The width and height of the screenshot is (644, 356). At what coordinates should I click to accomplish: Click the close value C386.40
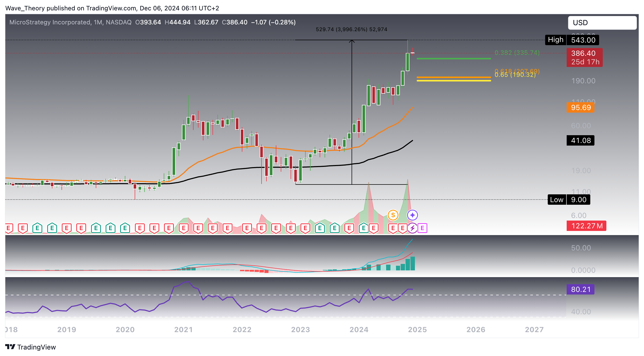(235, 22)
